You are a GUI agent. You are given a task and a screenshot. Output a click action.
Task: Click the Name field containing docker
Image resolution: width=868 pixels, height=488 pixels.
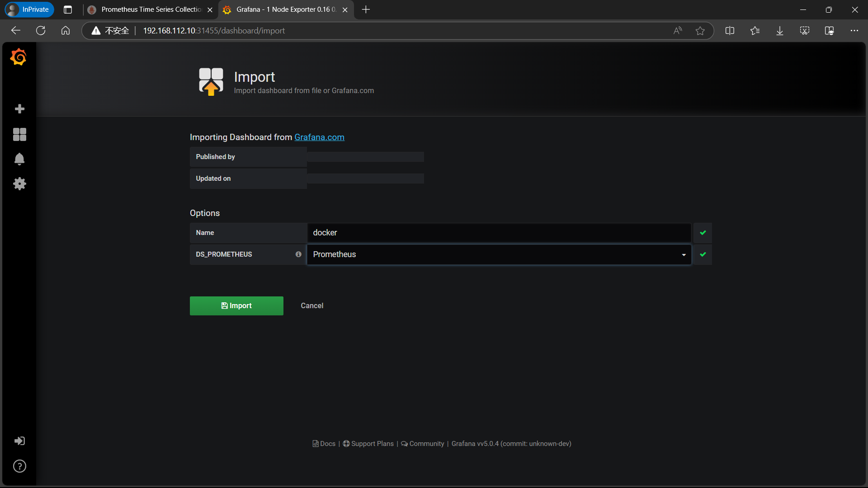point(499,233)
